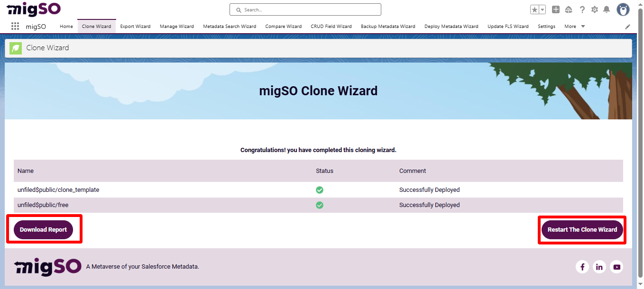The height and width of the screenshot is (289, 644).
Task: Click the congratulations completion message
Action: 318,150
